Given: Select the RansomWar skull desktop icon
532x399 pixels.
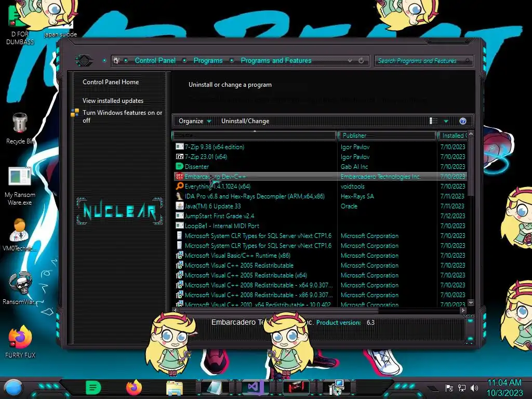Looking at the screenshot, I should [20, 288].
